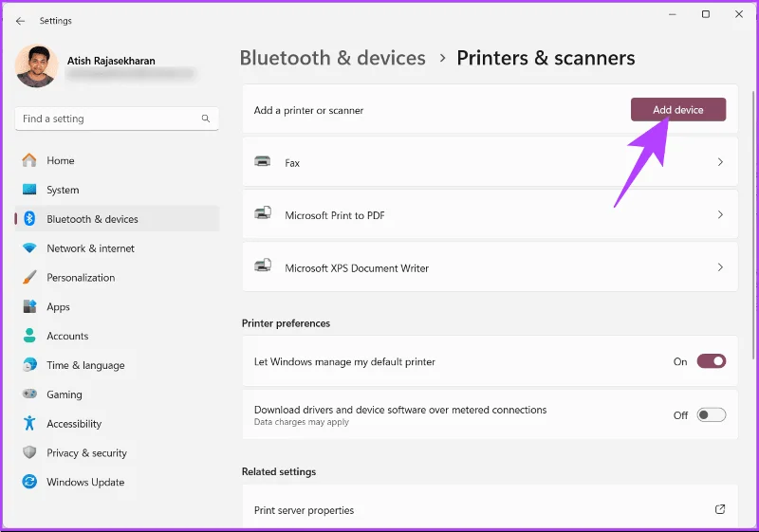
Task: Click the search magnifier icon
Action: (206, 119)
